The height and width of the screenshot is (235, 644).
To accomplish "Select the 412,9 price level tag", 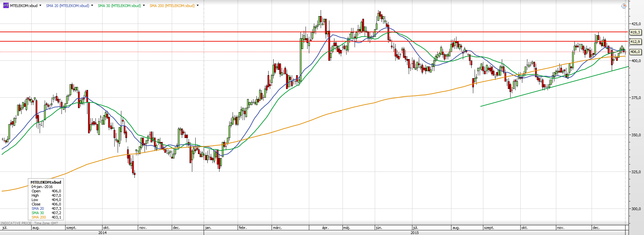I will pos(635,42).
